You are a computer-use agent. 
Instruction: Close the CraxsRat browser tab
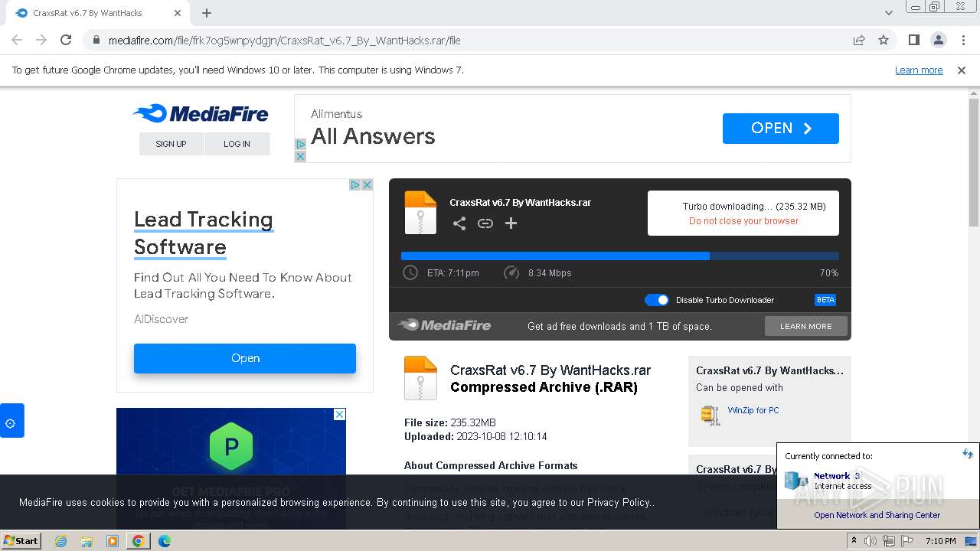tap(178, 13)
